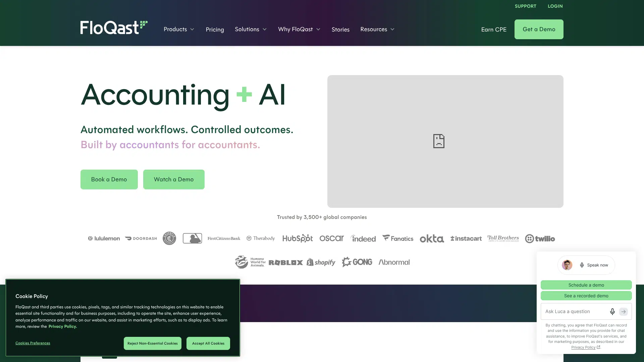Open the LOGIN link

click(x=555, y=6)
